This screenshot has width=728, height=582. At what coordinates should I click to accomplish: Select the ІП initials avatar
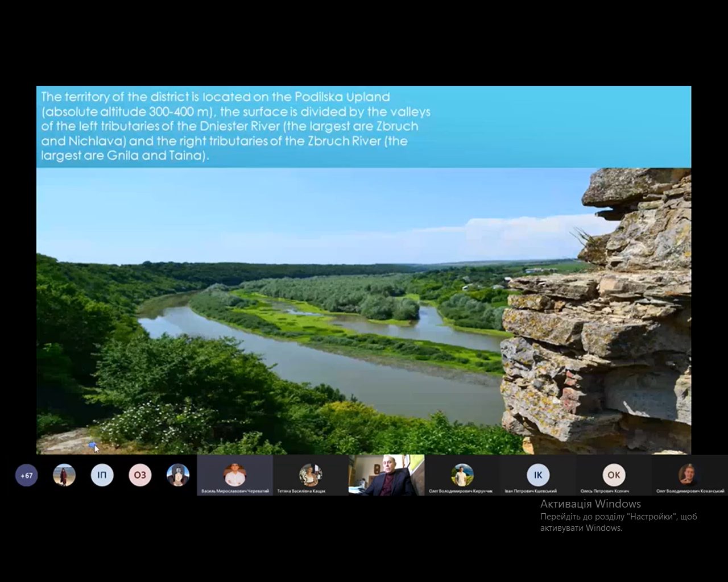click(102, 475)
